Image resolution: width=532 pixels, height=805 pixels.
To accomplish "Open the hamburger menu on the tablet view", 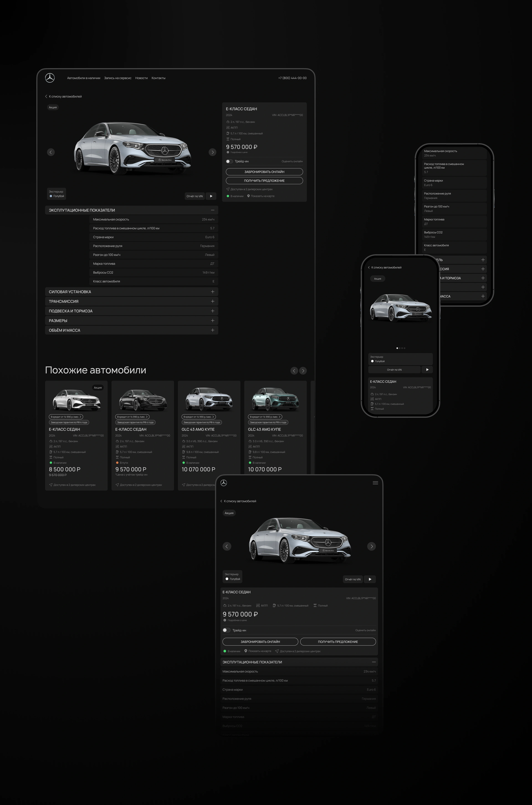I will 375,483.
